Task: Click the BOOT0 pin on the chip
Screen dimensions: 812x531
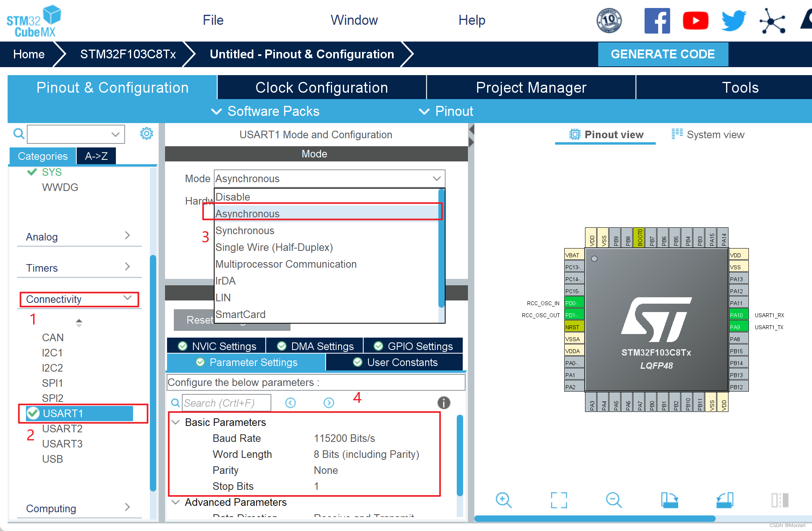Action: (x=639, y=238)
